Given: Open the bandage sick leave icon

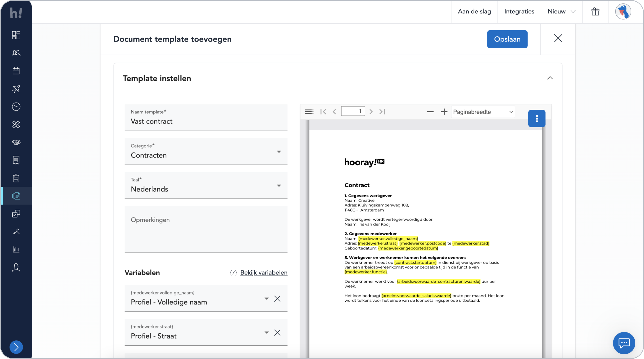Looking at the screenshot, I should (16, 124).
